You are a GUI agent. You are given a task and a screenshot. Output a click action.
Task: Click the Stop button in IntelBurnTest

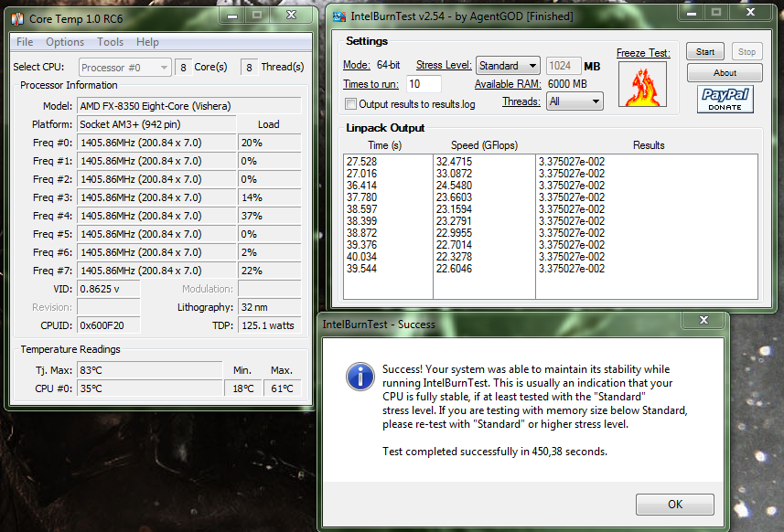(x=746, y=51)
